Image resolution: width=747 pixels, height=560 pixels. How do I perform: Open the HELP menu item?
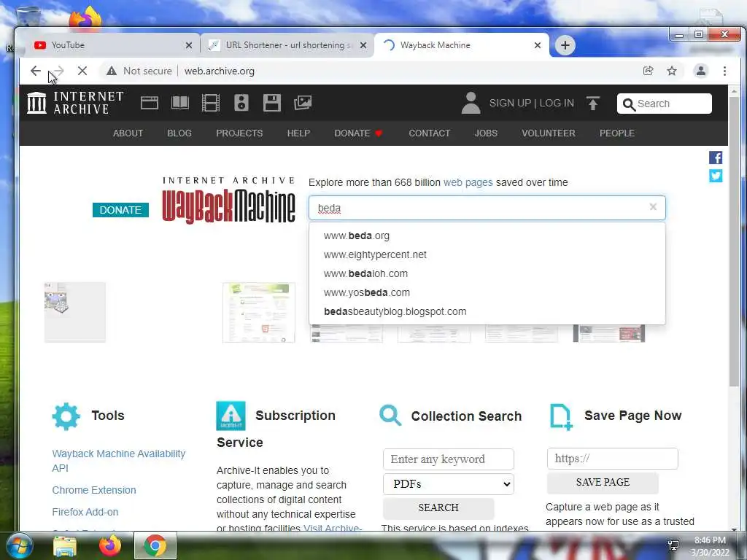[298, 133]
